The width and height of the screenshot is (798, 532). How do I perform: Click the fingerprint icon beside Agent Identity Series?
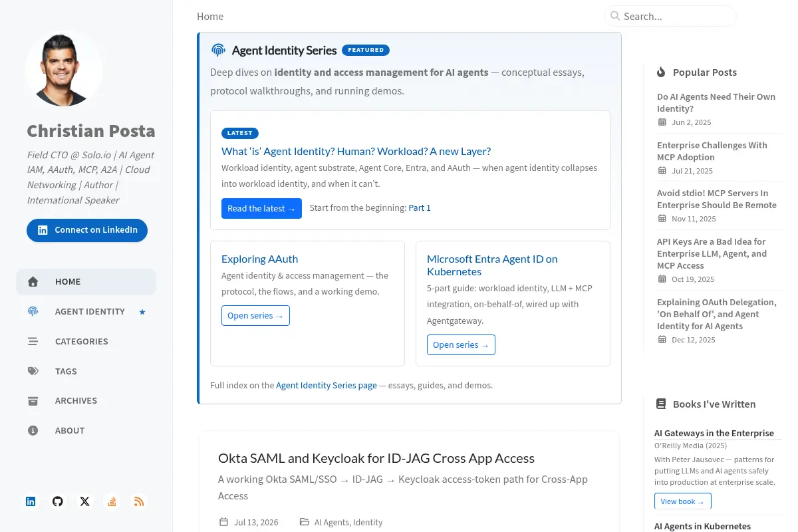[x=218, y=50]
